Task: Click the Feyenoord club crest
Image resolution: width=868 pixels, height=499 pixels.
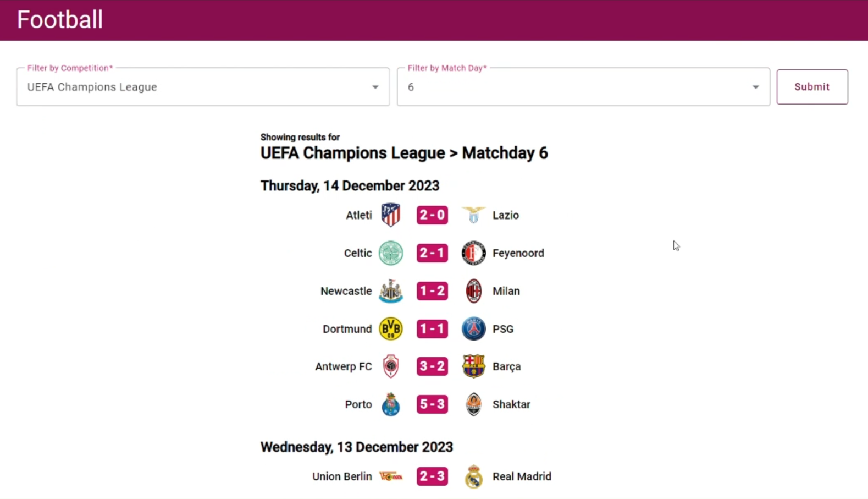Action: [473, 253]
